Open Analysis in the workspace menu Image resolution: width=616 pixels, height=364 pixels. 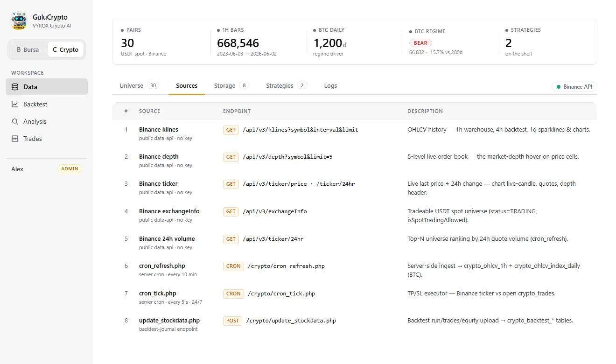(x=47, y=121)
